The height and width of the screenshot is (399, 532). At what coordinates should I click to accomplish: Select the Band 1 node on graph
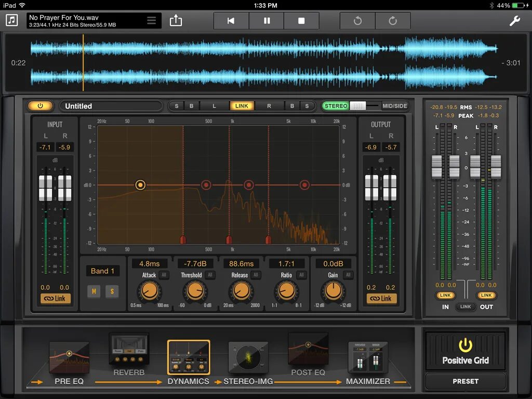point(140,185)
